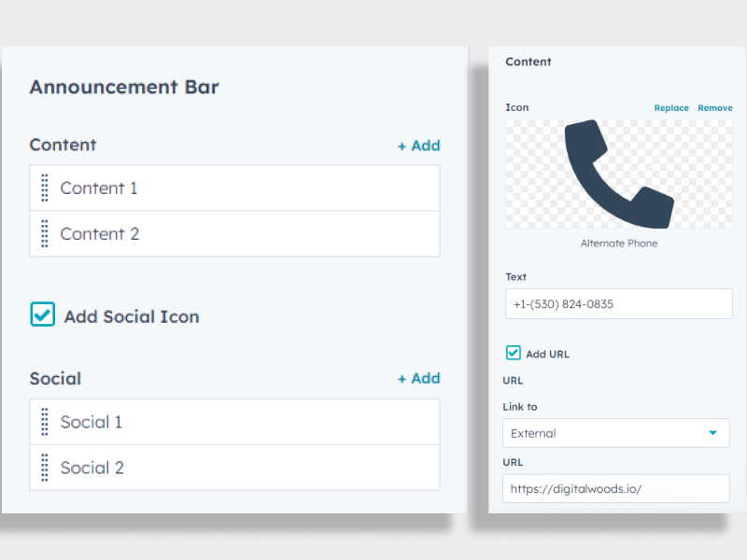
Task: Click the Replace link above the icon
Action: (x=671, y=107)
